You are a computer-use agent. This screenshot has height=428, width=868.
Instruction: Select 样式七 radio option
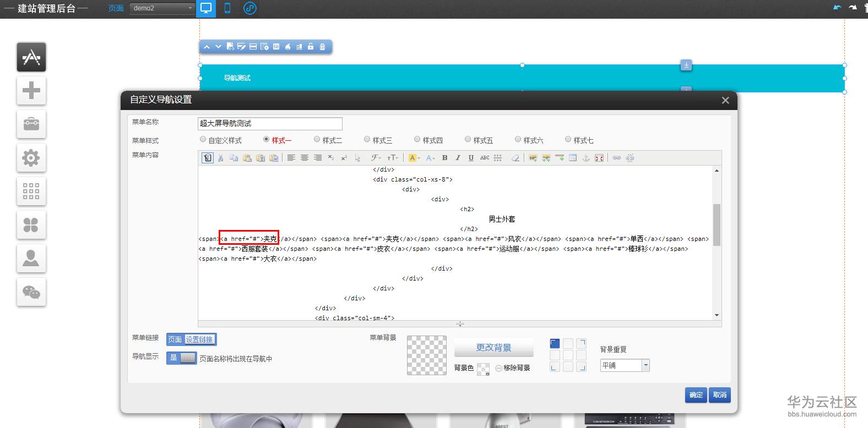point(568,140)
